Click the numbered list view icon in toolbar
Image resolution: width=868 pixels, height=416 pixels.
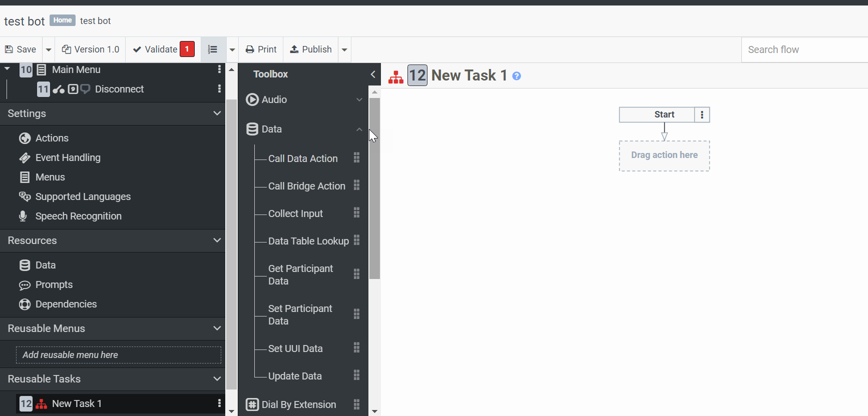coord(213,49)
